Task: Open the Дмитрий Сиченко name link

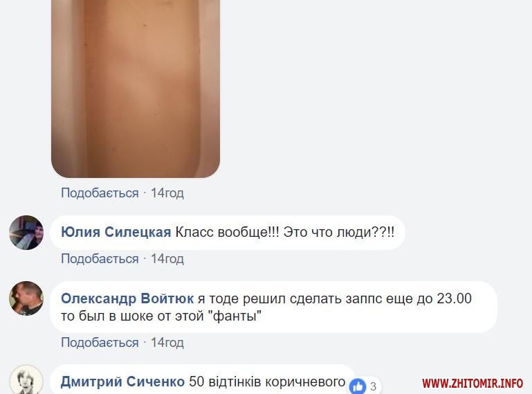Action: click(122, 382)
